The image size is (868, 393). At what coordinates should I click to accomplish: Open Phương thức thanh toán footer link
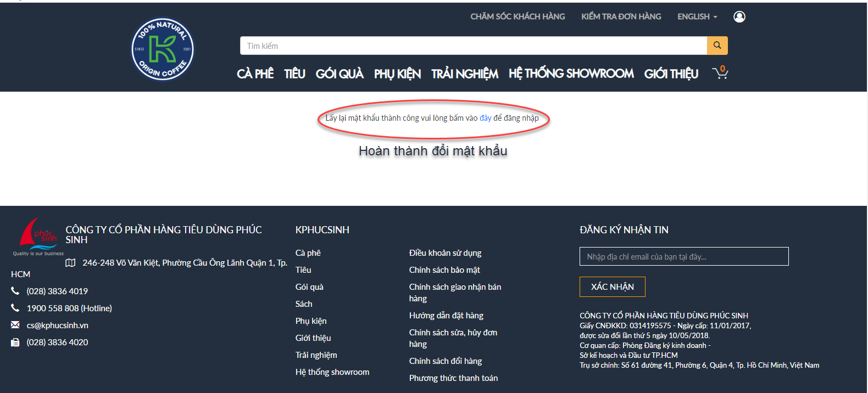pos(453,378)
